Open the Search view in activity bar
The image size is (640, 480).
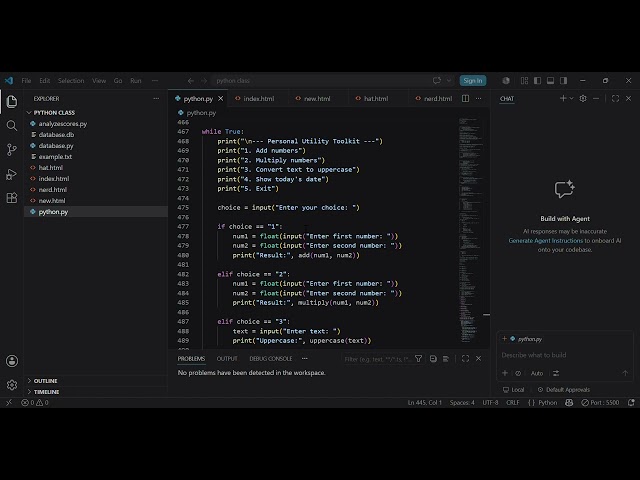click(x=12, y=125)
